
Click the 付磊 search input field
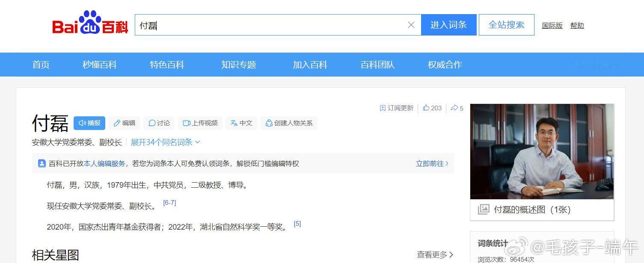click(272, 25)
